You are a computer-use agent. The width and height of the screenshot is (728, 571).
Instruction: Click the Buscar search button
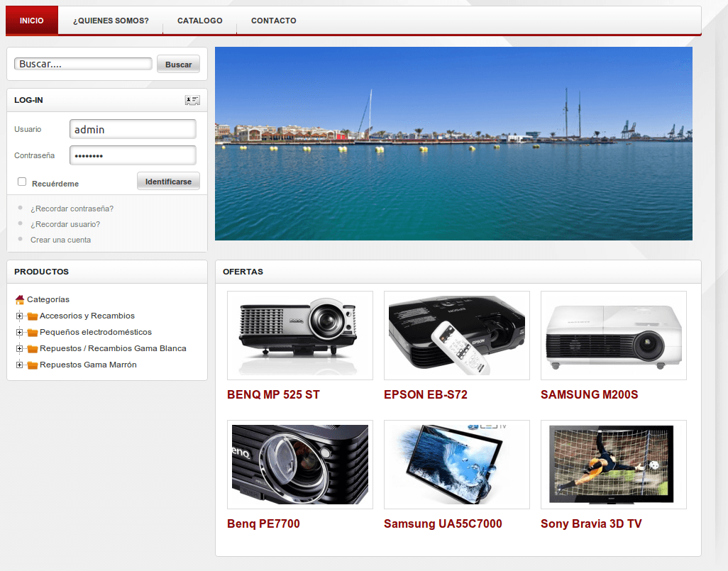click(x=178, y=64)
